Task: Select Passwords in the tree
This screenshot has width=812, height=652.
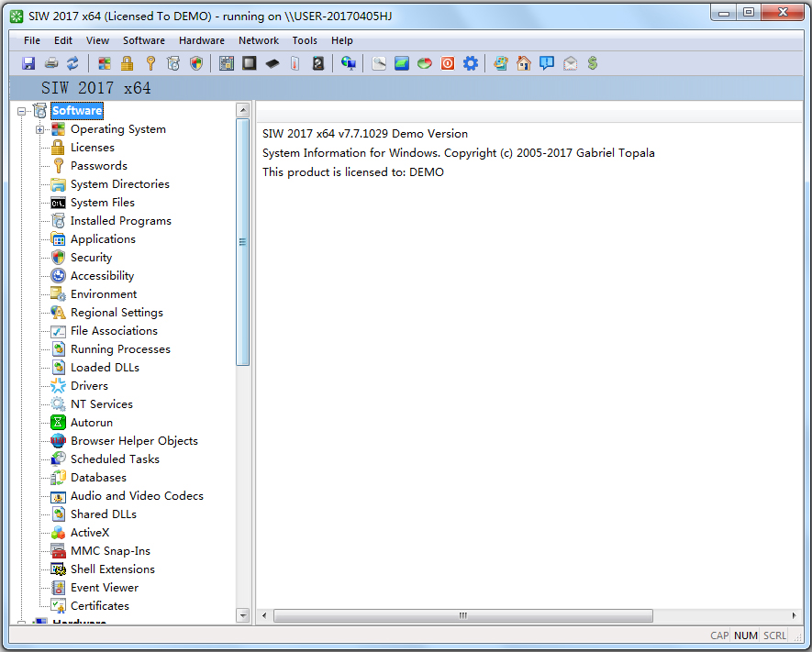Action: point(99,166)
